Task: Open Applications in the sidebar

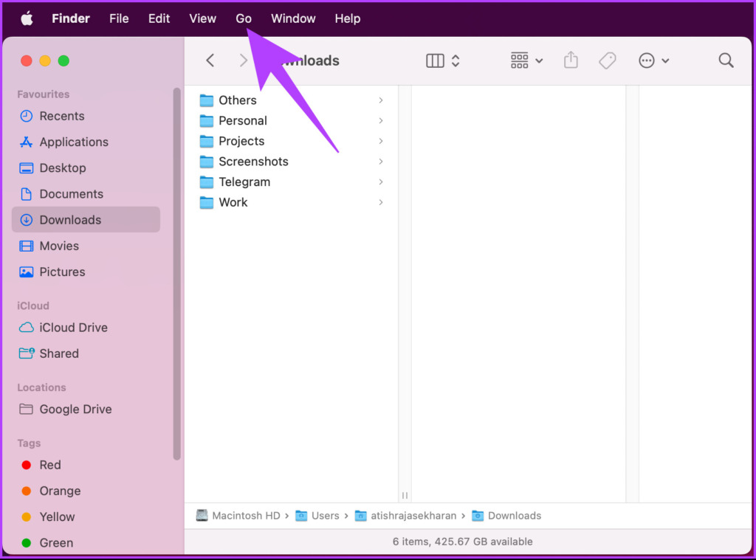Action: point(86,142)
